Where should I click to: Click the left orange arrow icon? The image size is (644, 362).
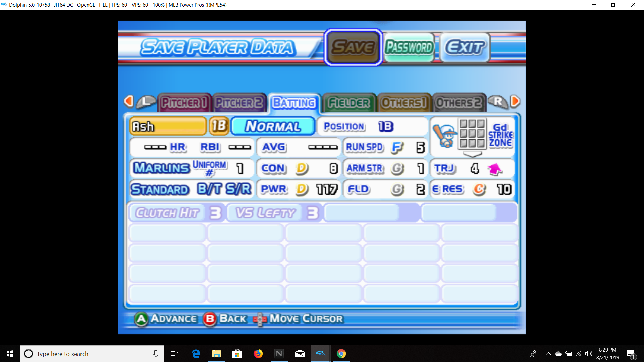coord(129,101)
